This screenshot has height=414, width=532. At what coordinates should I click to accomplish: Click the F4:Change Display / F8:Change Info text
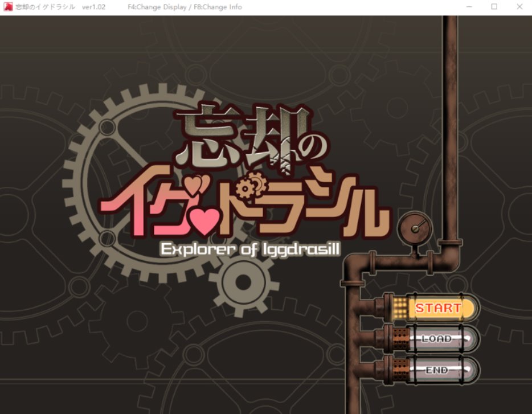[x=185, y=7]
